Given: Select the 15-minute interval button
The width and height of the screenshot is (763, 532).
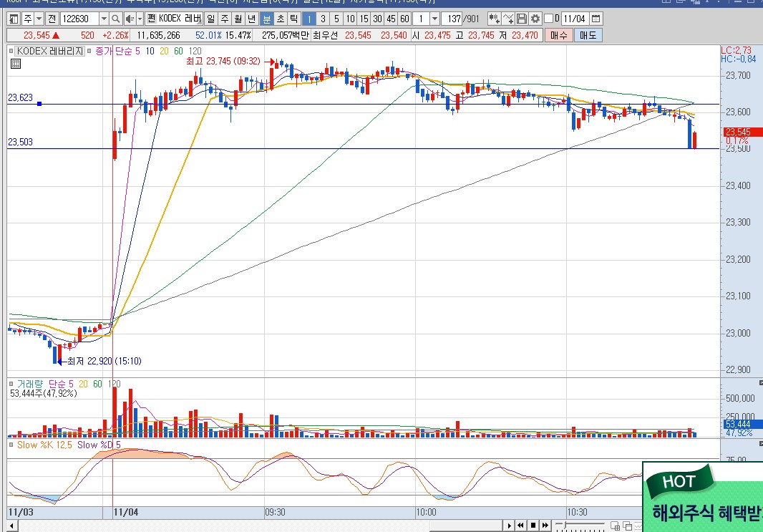Looking at the screenshot, I should (364, 19).
